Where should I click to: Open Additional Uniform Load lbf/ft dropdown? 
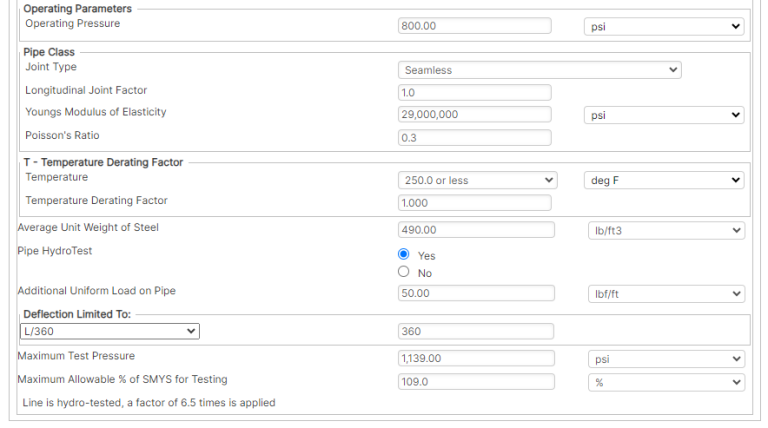[665, 294]
